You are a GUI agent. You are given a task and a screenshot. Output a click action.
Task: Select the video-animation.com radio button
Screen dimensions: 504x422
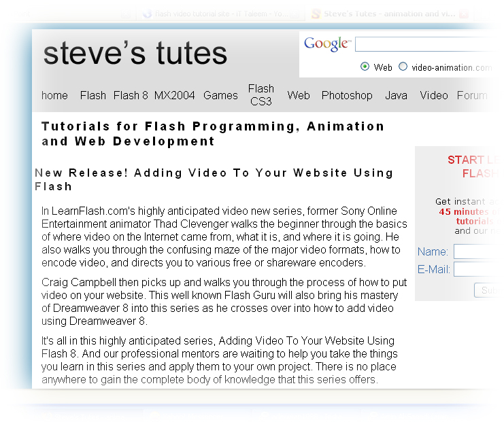[x=403, y=67]
